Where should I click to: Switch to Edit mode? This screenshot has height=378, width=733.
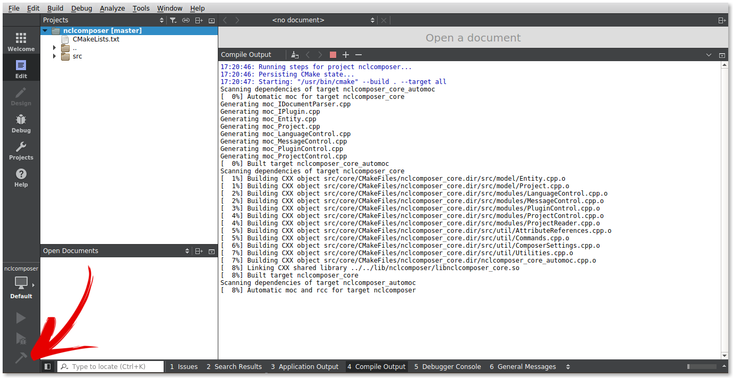(21, 69)
